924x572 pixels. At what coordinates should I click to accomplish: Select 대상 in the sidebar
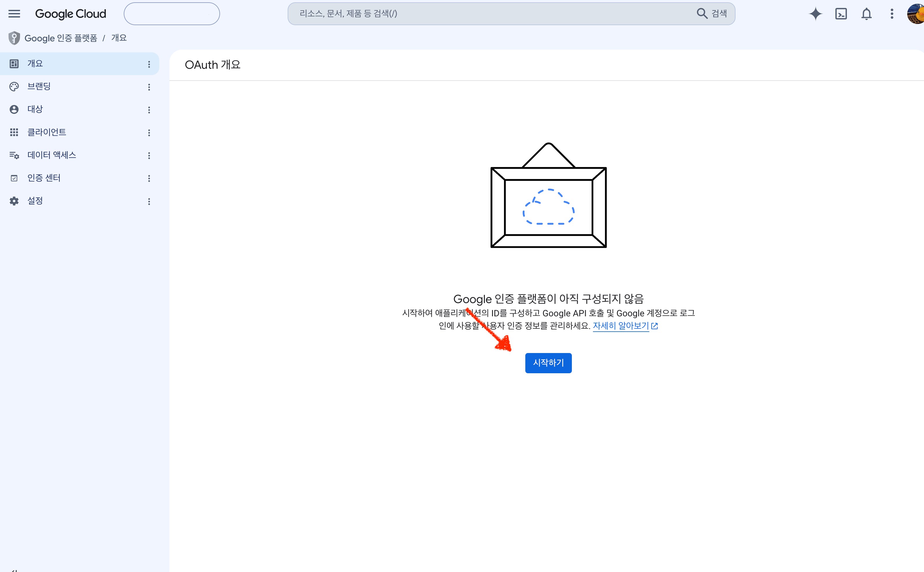point(80,110)
